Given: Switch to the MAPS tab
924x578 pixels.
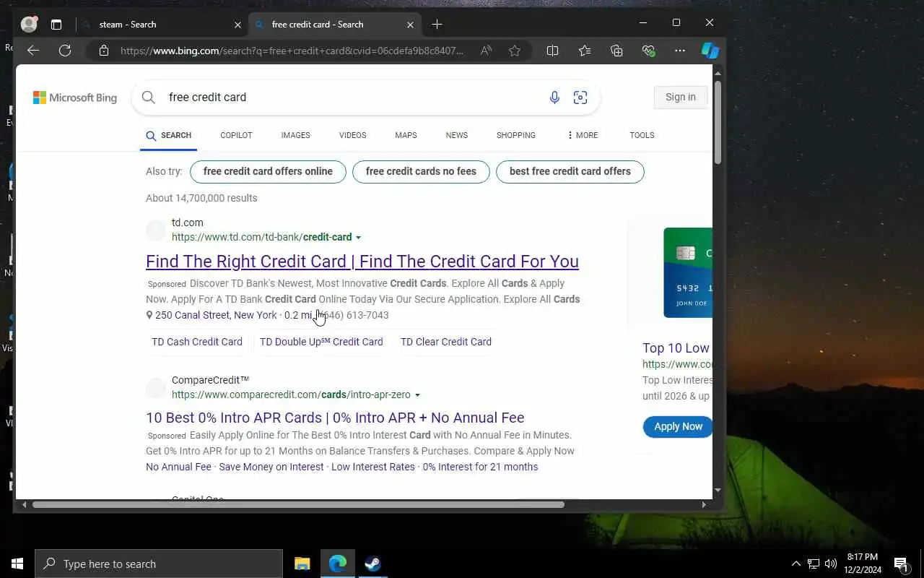Looking at the screenshot, I should pyautogui.click(x=406, y=135).
